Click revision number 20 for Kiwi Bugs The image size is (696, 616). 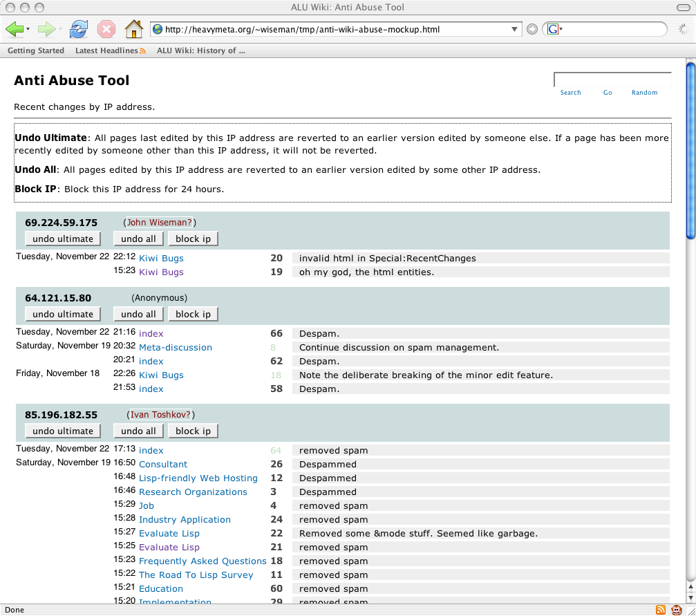click(276, 258)
